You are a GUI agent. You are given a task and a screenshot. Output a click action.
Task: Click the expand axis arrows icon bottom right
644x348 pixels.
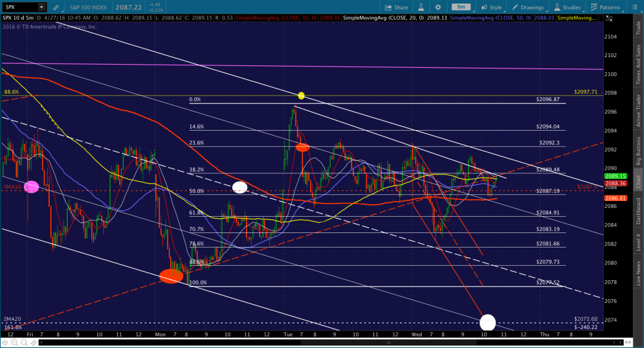pyautogui.click(x=628, y=342)
